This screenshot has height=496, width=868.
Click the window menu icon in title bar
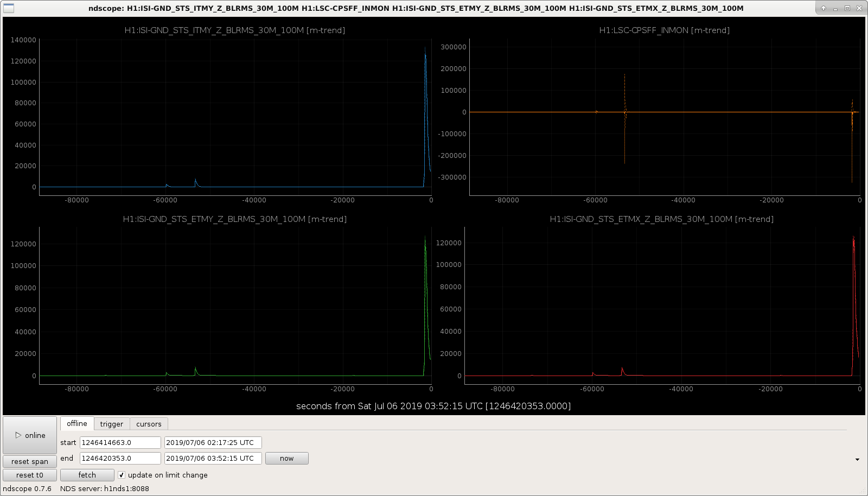coord(9,8)
